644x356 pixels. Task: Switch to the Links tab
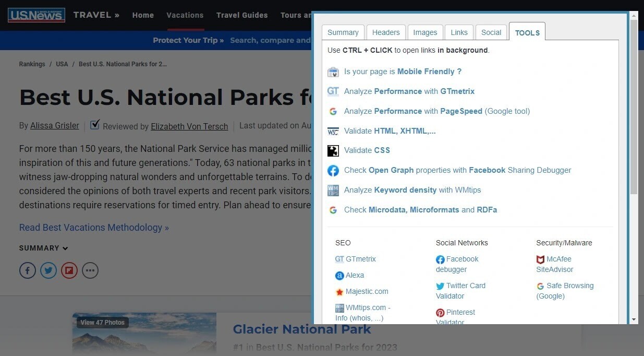459,32
